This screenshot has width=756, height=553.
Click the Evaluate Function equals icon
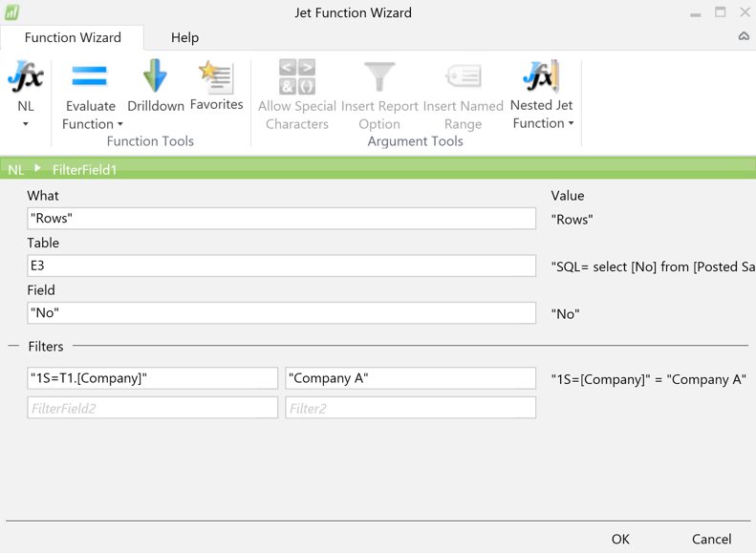click(x=90, y=76)
